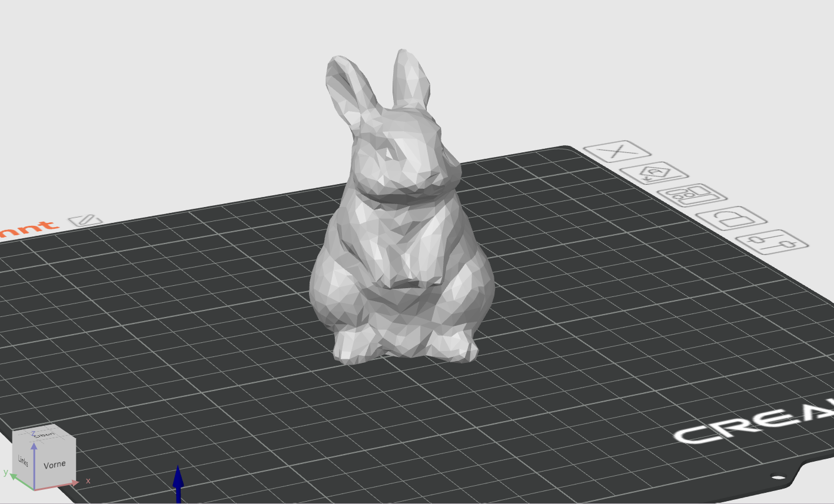Select the Vorne face of view cube
Image resolution: width=834 pixels, height=504 pixels.
(x=55, y=464)
